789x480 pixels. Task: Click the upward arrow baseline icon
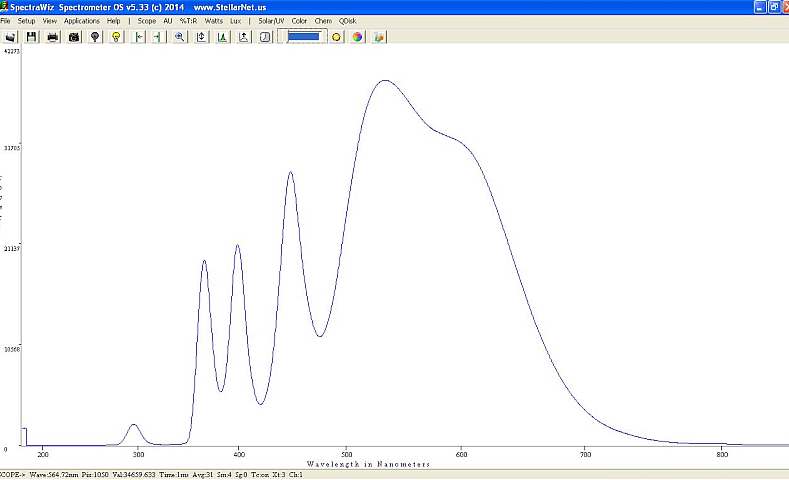click(x=244, y=37)
